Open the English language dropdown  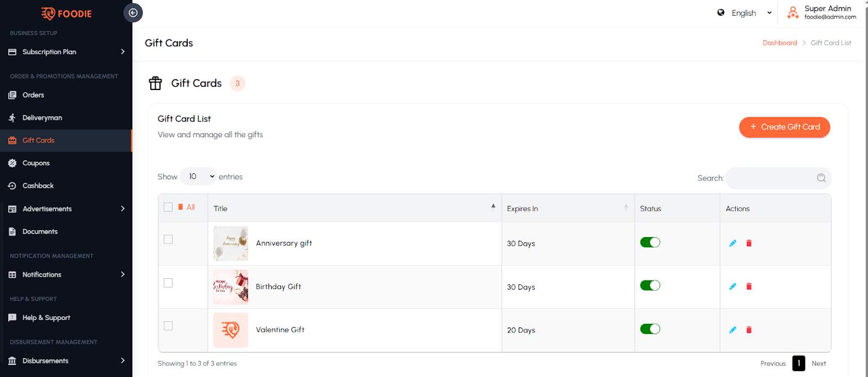click(744, 13)
